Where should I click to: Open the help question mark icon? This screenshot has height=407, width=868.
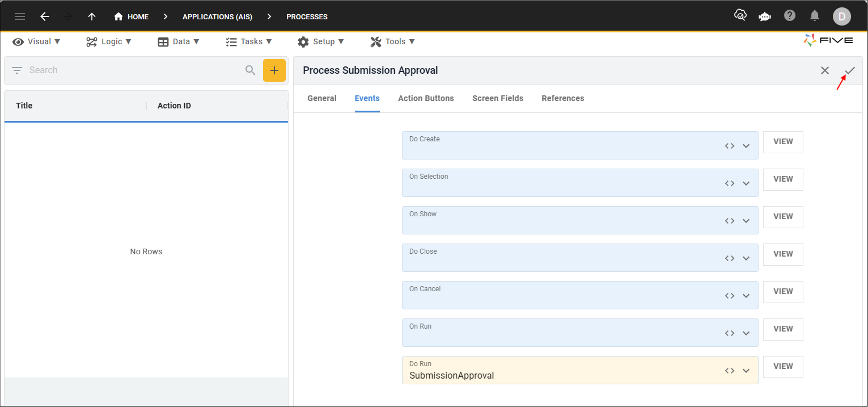(790, 15)
